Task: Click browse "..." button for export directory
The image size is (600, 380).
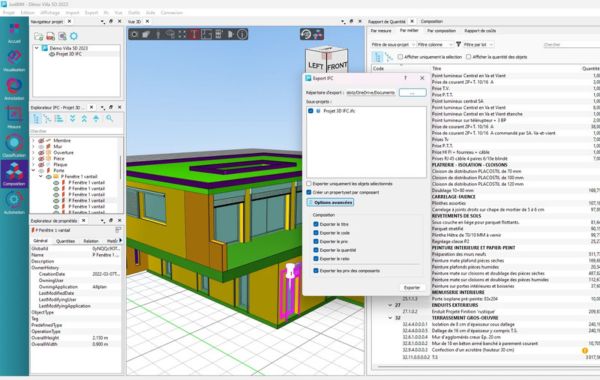Action: 412,93
